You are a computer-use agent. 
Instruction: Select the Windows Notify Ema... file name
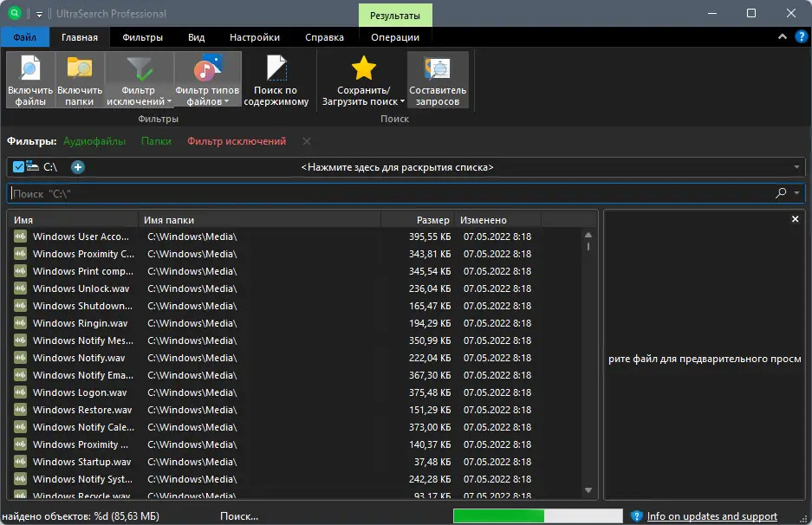tap(83, 375)
